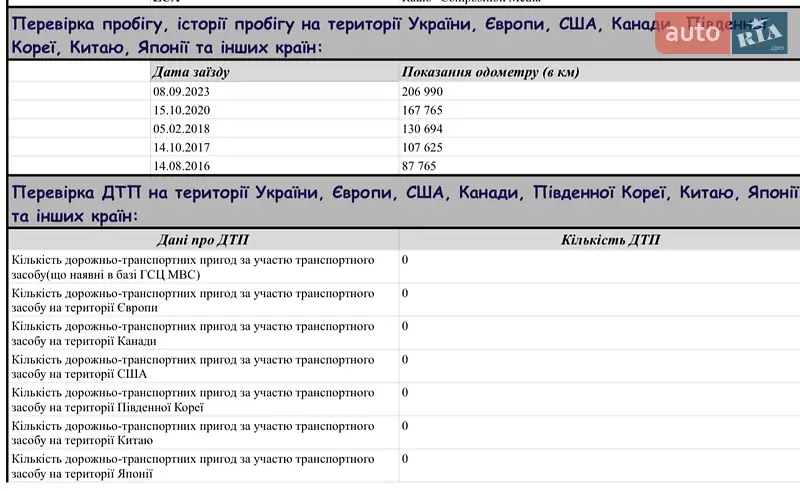Select the odometer value 107 625

422,148
